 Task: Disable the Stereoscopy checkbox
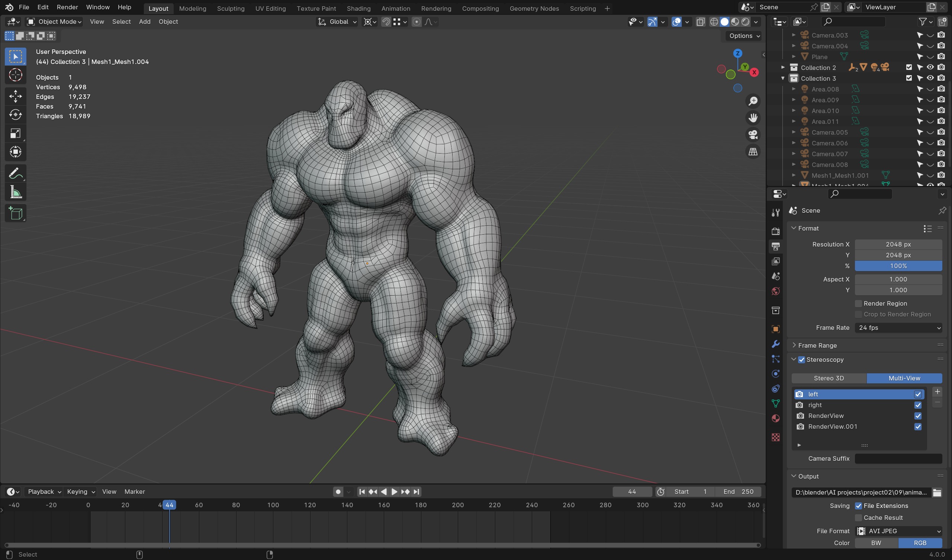pos(802,360)
